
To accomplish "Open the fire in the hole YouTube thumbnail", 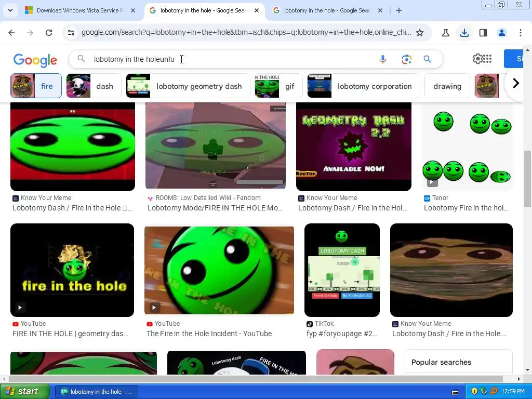I will coord(72,270).
